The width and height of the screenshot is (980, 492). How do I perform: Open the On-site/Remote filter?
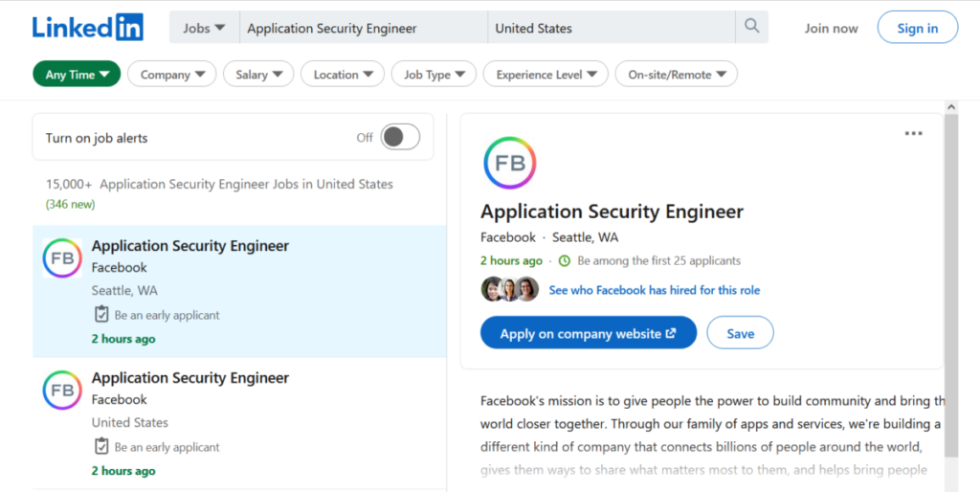(677, 74)
